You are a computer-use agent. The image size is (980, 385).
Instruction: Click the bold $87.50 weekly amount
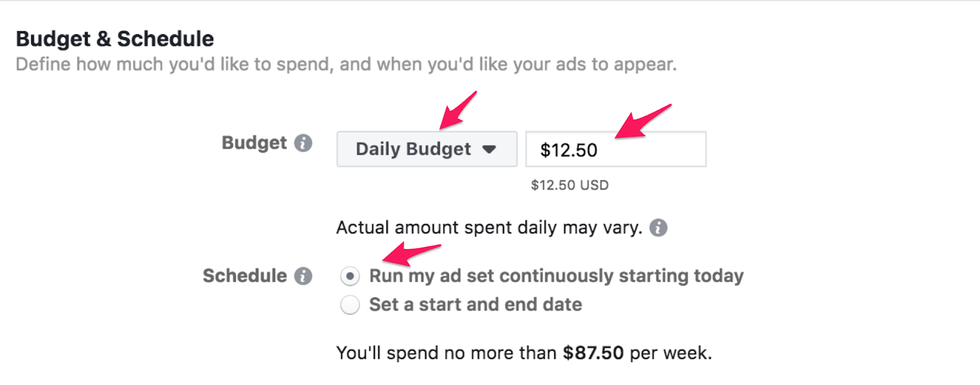click(x=593, y=353)
